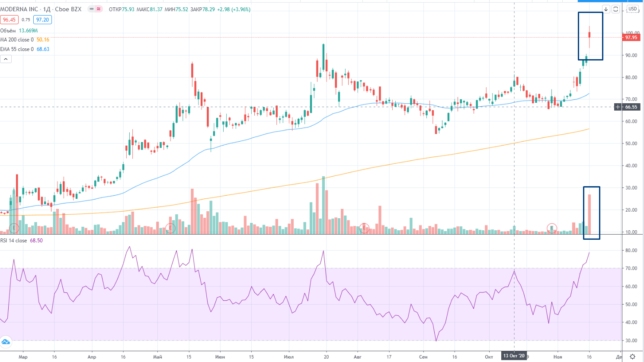Image resolution: width=644 pixels, height=362 pixels.
Task: Click the earnings marker near May
Action: [x=170, y=228]
